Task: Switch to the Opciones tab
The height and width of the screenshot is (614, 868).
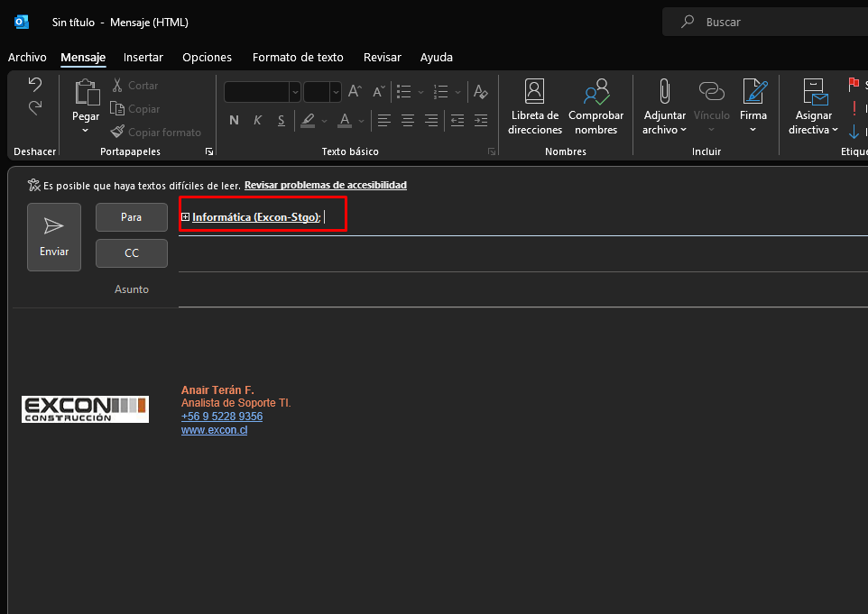Action: click(x=207, y=58)
